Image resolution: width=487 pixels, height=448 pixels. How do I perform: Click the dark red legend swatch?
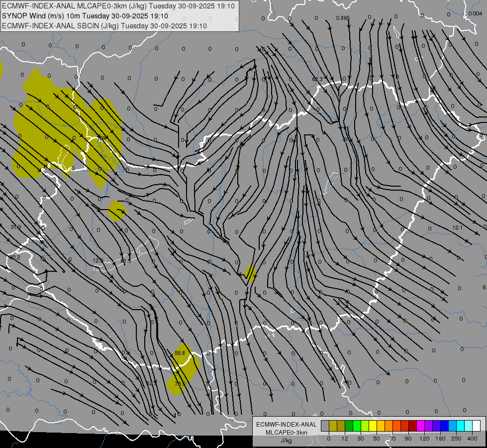click(413, 426)
